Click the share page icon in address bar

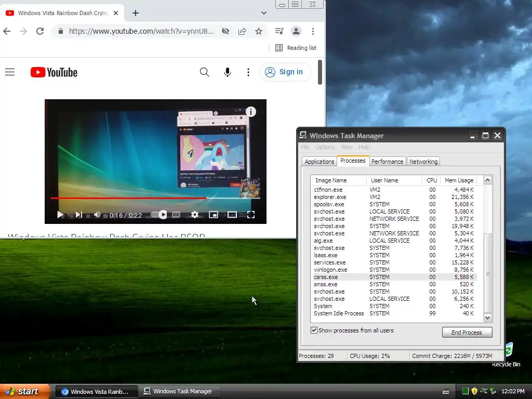coord(242,31)
